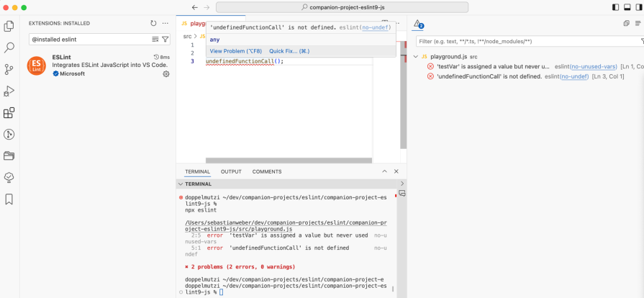Switch to the COMMENTS panel tab
The height and width of the screenshot is (298, 644).
(x=267, y=171)
